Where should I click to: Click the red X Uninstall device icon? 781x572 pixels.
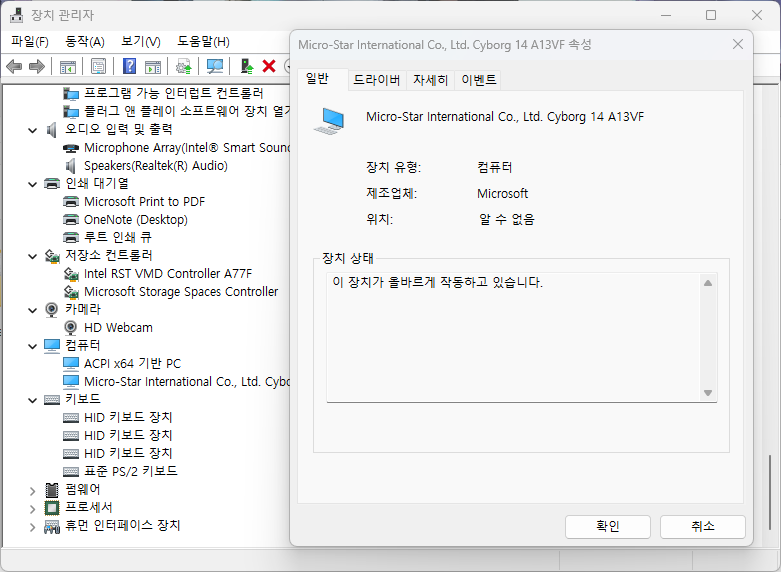pyautogui.click(x=269, y=66)
